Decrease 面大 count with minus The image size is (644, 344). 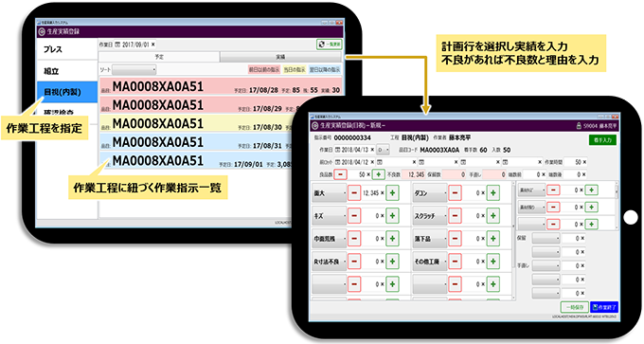(x=354, y=192)
